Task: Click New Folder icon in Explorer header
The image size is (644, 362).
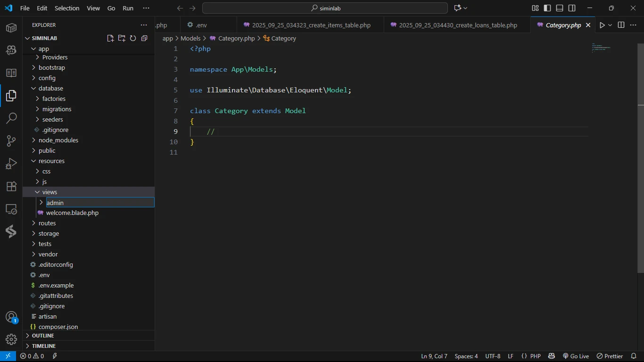Action: tap(122, 38)
